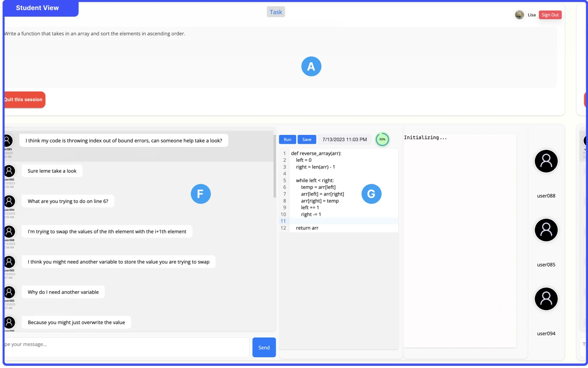Click "Why do I need another variable" message
This screenshot has width=588, height=368.
(63, 292)
